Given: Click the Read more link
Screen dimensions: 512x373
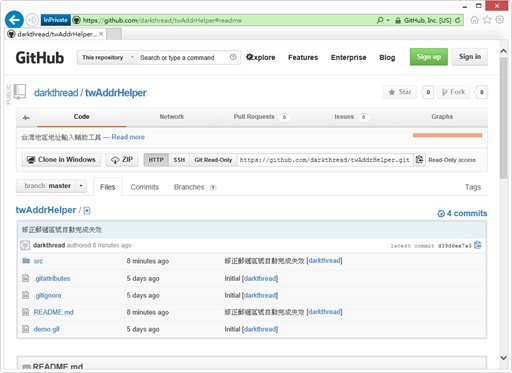Looking at the screenshot, I should 128,137.
